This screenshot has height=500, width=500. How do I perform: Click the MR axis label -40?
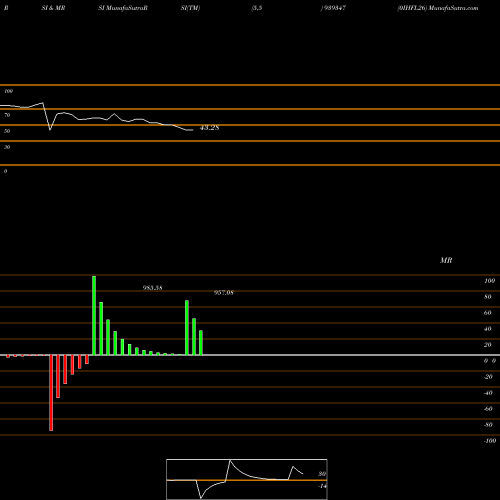pyautogui.click(x=488, y=393)
